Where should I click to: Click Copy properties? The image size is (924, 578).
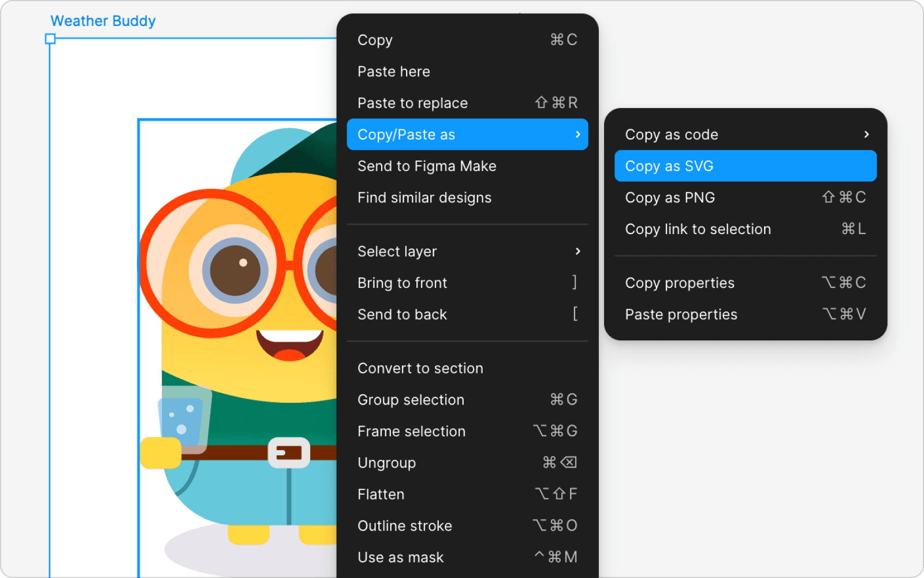point(746,283)
